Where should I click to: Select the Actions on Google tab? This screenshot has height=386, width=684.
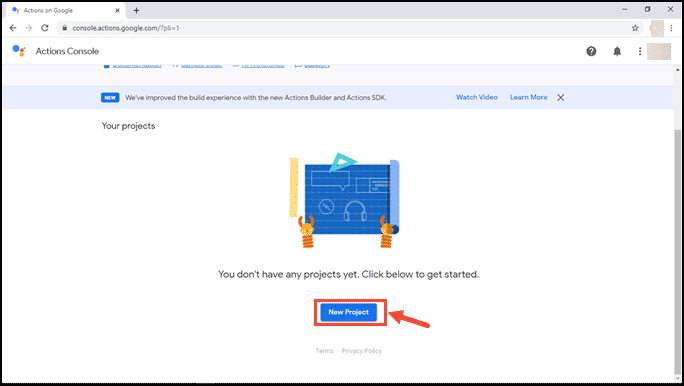65,10
